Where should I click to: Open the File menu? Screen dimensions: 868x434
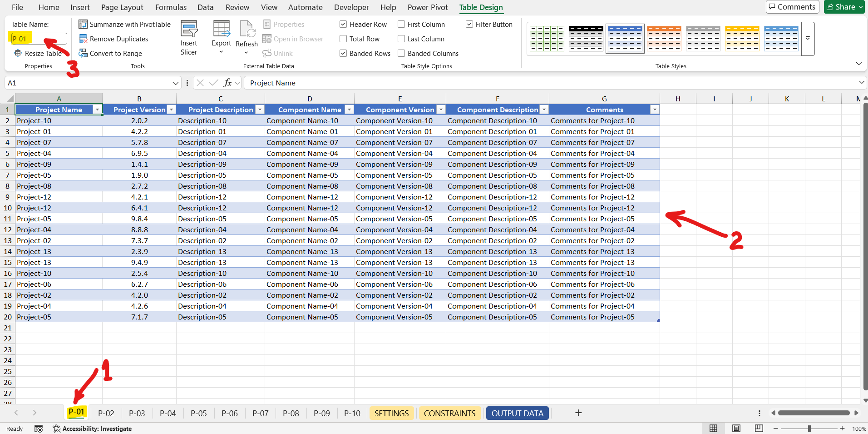pos(17,7)
